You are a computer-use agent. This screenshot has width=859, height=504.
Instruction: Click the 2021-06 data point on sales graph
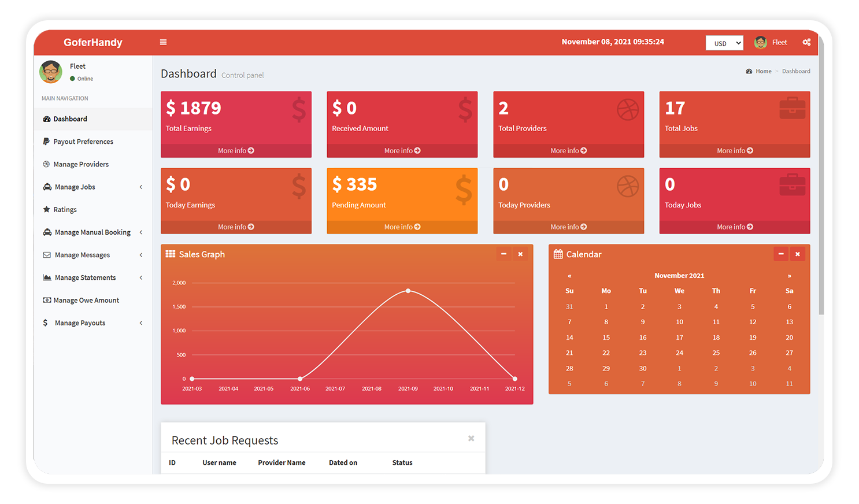(300, 379)
